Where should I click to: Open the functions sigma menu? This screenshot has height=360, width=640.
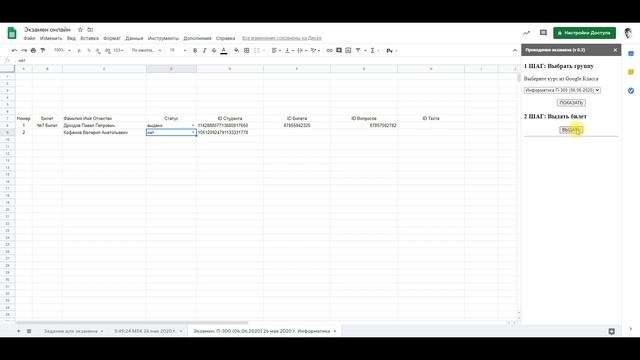click(374, 50)
